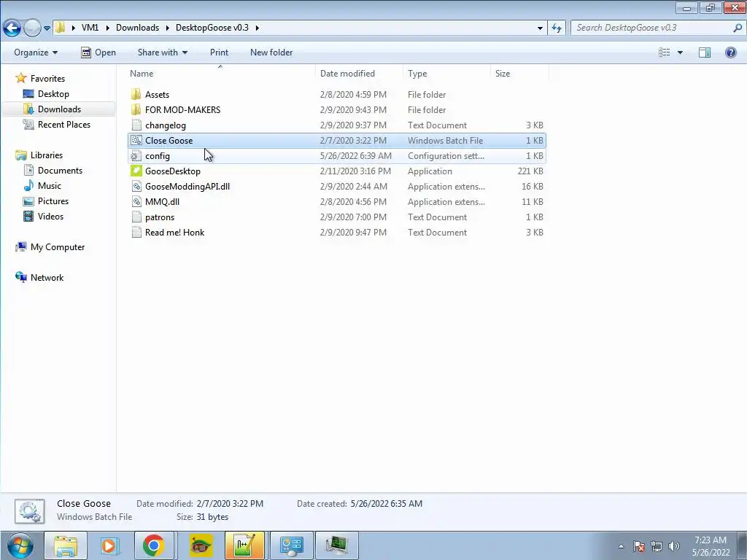Open Recent Places in Favorites
Viewport: 747px width, 560px height.
click(64, 124)
